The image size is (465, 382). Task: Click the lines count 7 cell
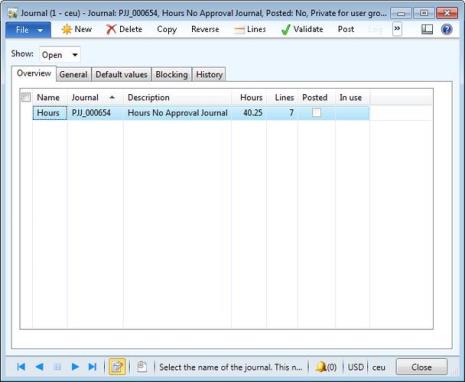tap(282, 113)
